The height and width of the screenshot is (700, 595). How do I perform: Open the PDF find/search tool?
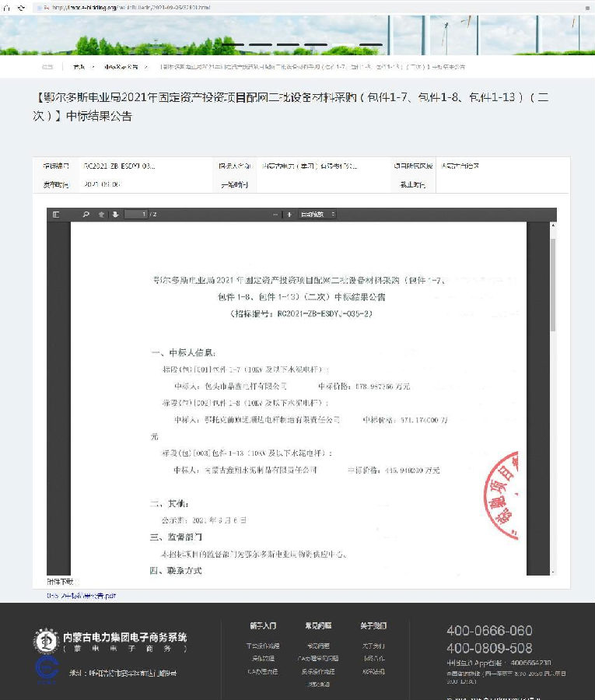coord(86,214)
